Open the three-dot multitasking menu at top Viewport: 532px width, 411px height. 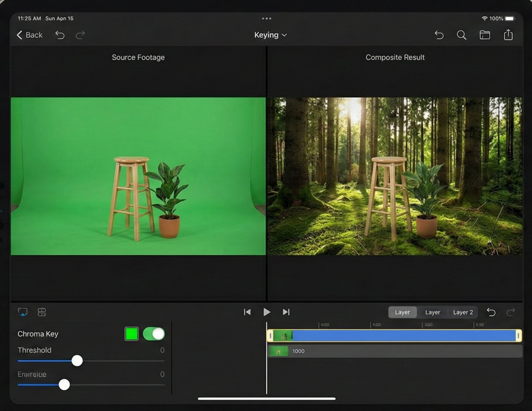(266, 19)
